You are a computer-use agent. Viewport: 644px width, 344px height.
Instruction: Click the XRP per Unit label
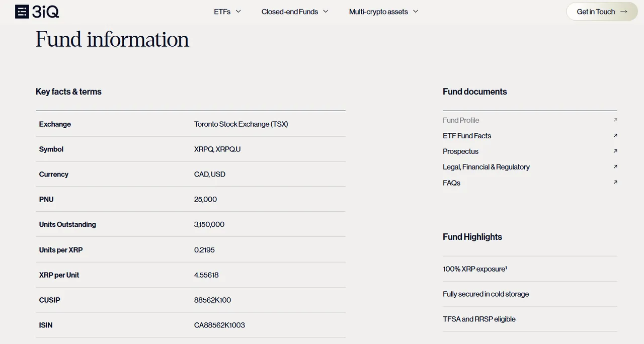(59, 275)
